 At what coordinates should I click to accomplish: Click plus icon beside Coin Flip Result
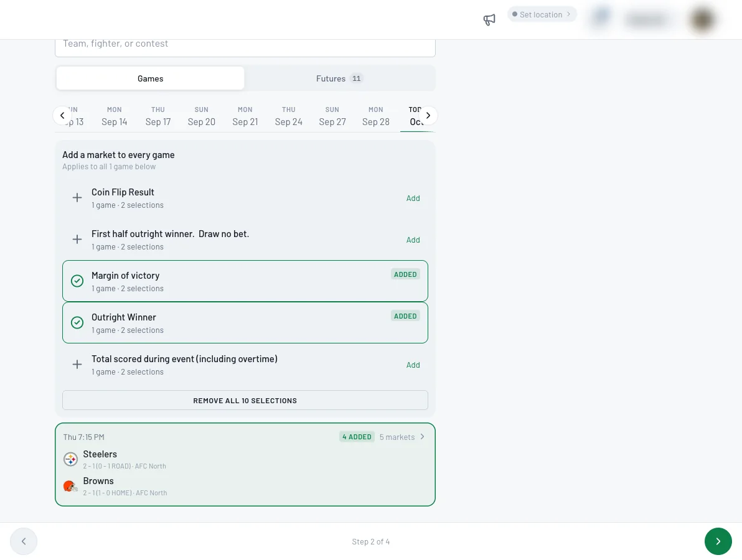[77, 198]
